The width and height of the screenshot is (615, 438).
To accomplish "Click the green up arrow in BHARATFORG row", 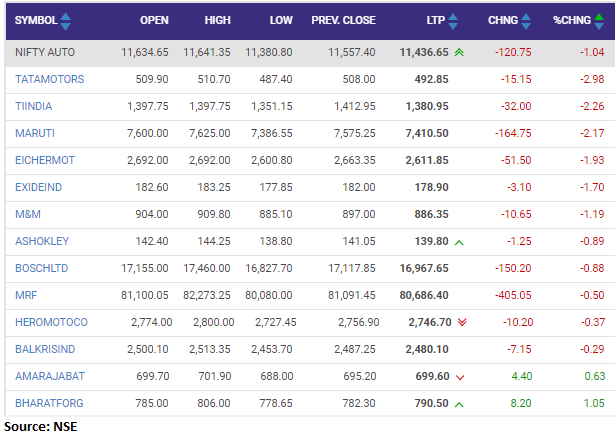I will 459,404.
